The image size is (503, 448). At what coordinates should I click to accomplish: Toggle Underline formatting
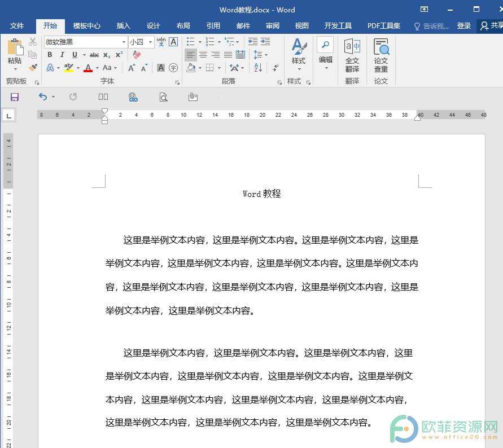75,55
